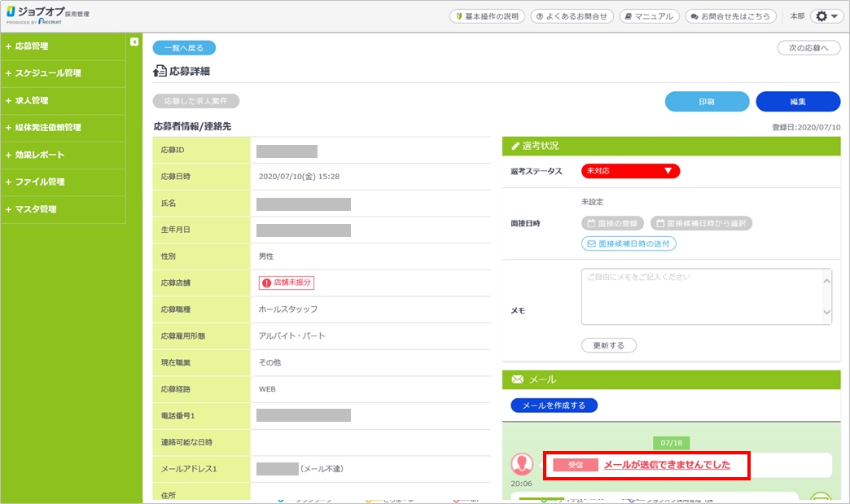Click the Job-Op logo in header

coord(47,15)
